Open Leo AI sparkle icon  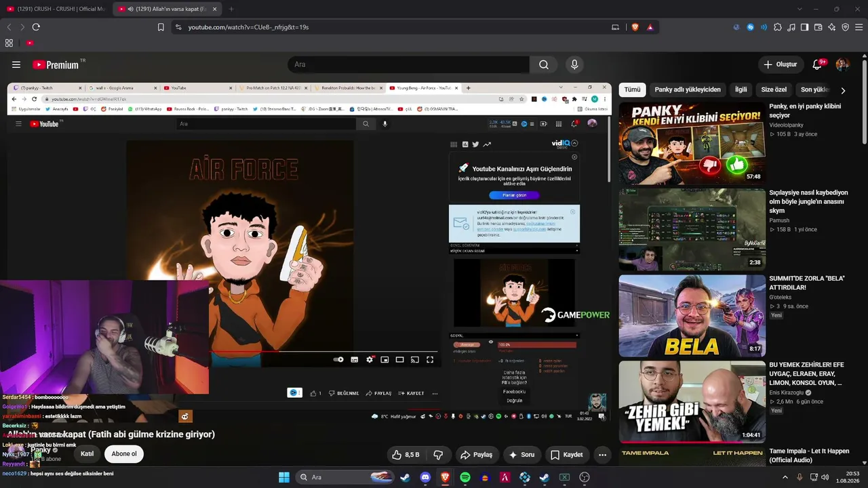(831, 27)
